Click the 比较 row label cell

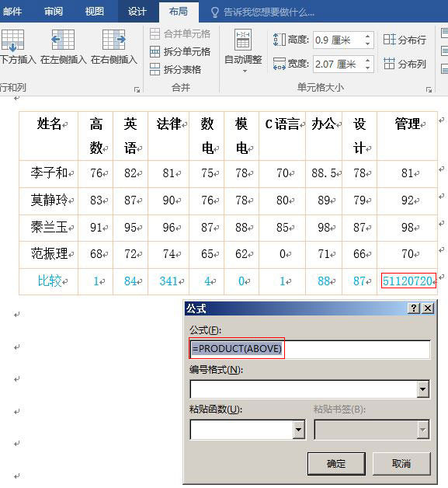pyautogui.click(x=49, y=281)
